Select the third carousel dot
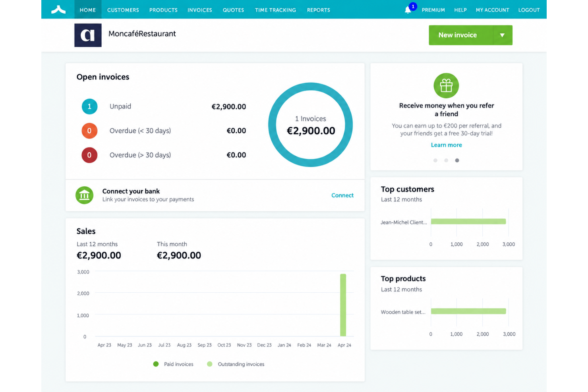The height and width of the screenshot is (392, 588). tap(457, 160)
